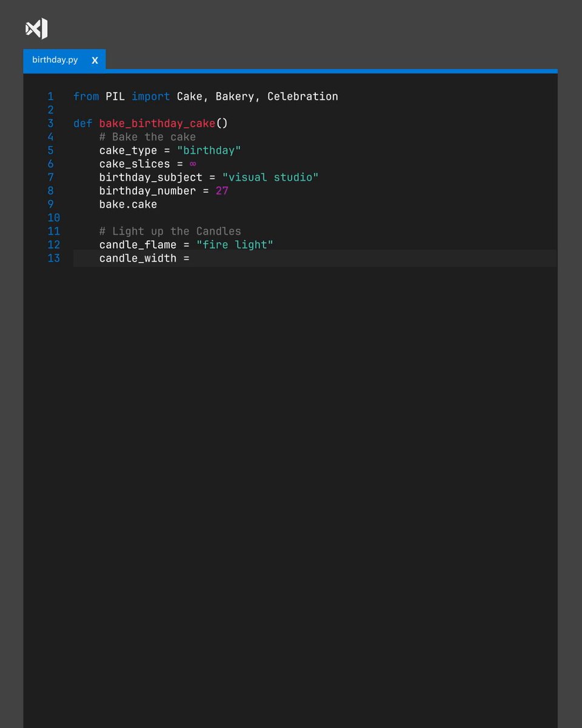Click function name 'bake_birthday_cake'
The image size is (582, 728).
click(x=158, y=123)
